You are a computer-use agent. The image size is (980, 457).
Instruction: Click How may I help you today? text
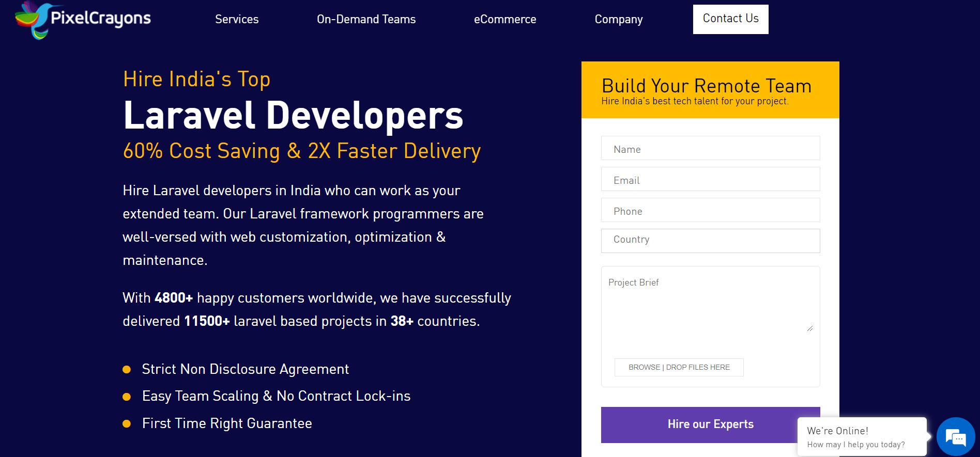[x=856, y=445]
